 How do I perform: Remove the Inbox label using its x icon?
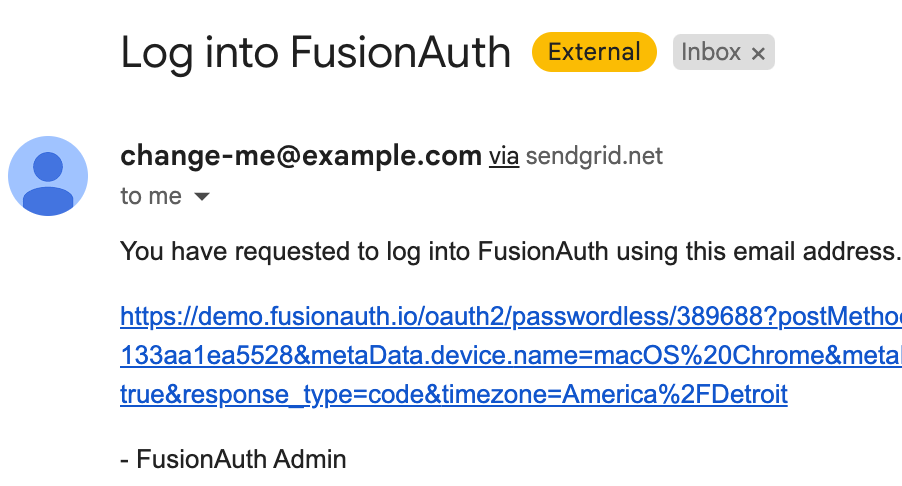[758, 53]
